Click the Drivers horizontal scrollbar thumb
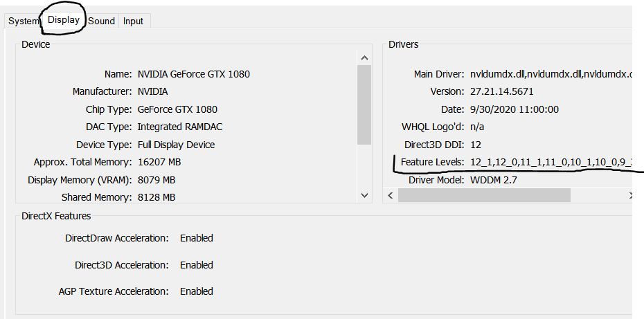Image resolution: width=644 pixels, height=319 pixels. (x=484, y=195)
